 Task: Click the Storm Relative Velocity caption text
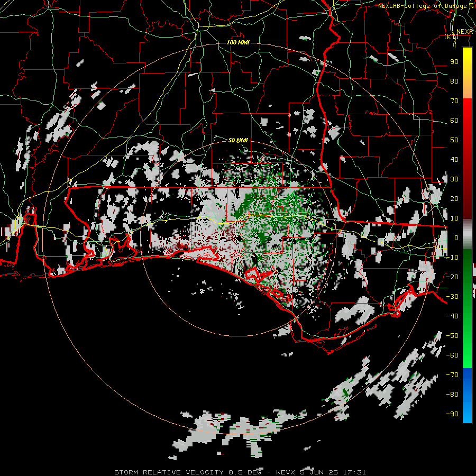[x=240, y=472]
